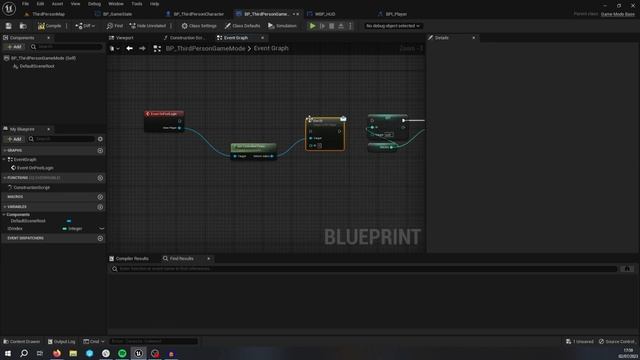The image size is (640, 360).
Task: Click the eject button
Action: point(341,26)
